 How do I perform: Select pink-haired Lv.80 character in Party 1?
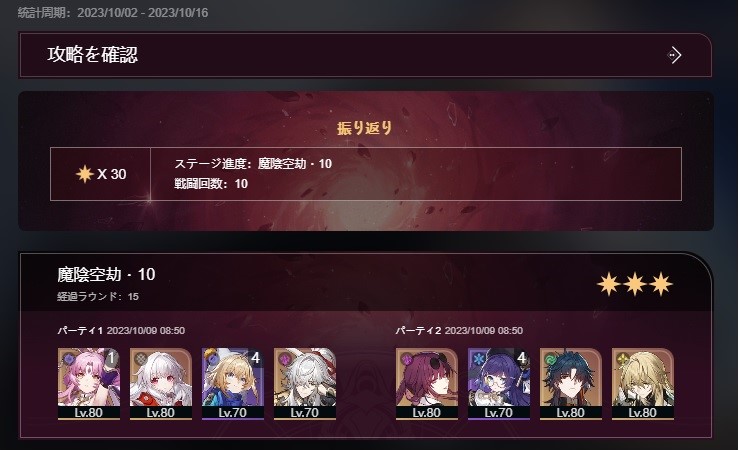[89, 383]
